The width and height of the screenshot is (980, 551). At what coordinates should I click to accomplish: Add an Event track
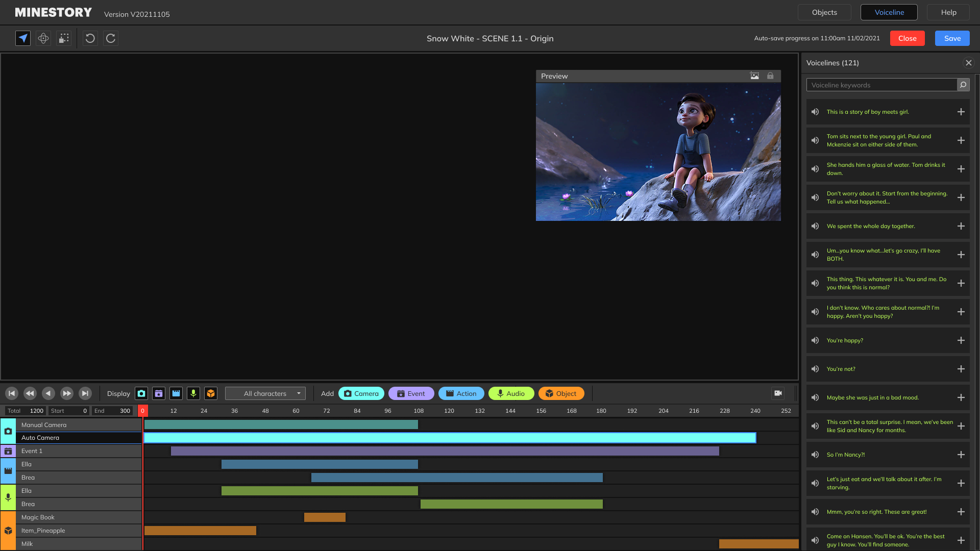point(411,393)
